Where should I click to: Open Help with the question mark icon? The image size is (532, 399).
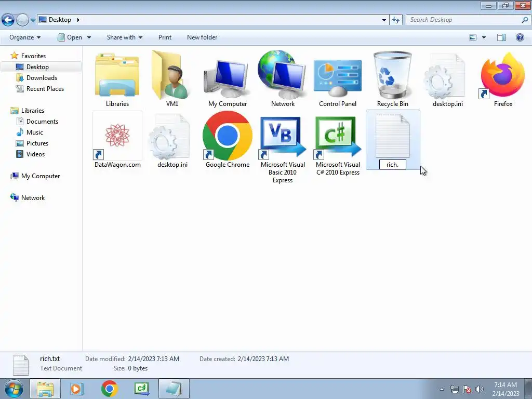520,37
